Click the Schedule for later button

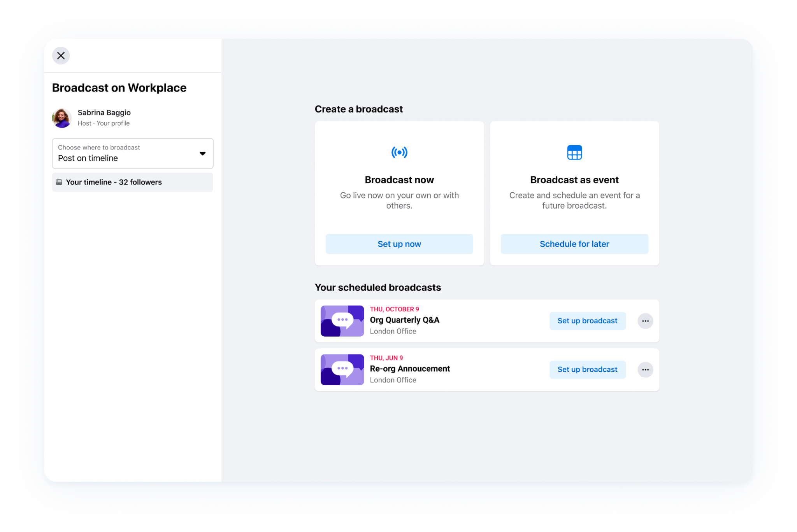574,244
